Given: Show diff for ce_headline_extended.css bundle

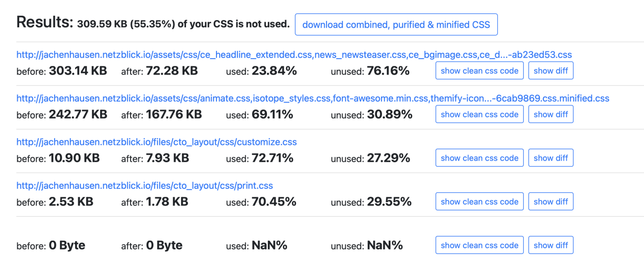Looking at the screenshot, I should tap(551, 71).
